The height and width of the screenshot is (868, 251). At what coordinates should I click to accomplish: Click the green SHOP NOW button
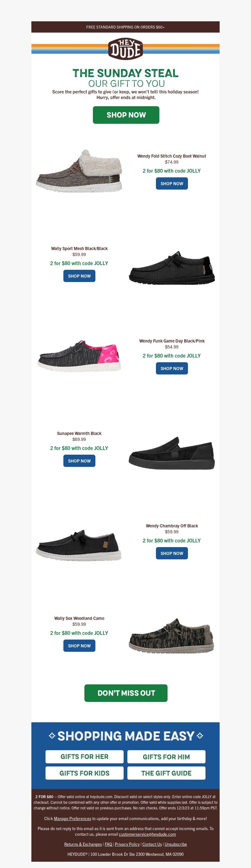click(x=126, y=115)
